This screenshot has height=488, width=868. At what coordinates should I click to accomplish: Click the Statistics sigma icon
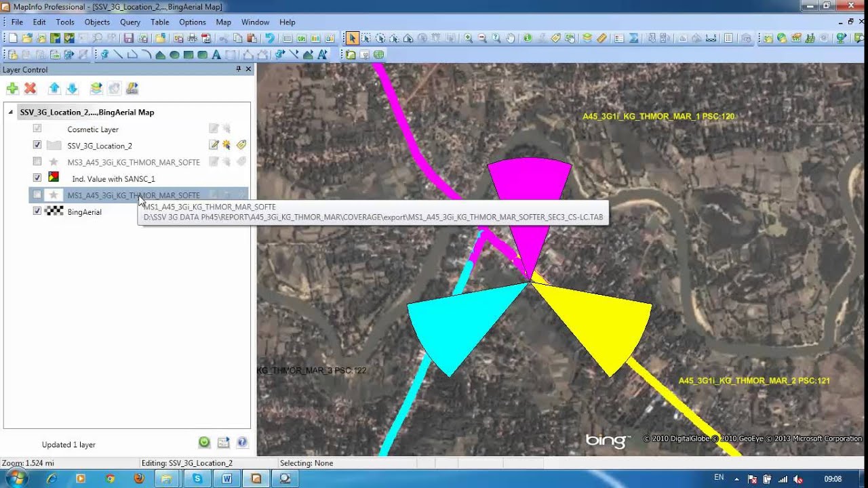point(633,39)
